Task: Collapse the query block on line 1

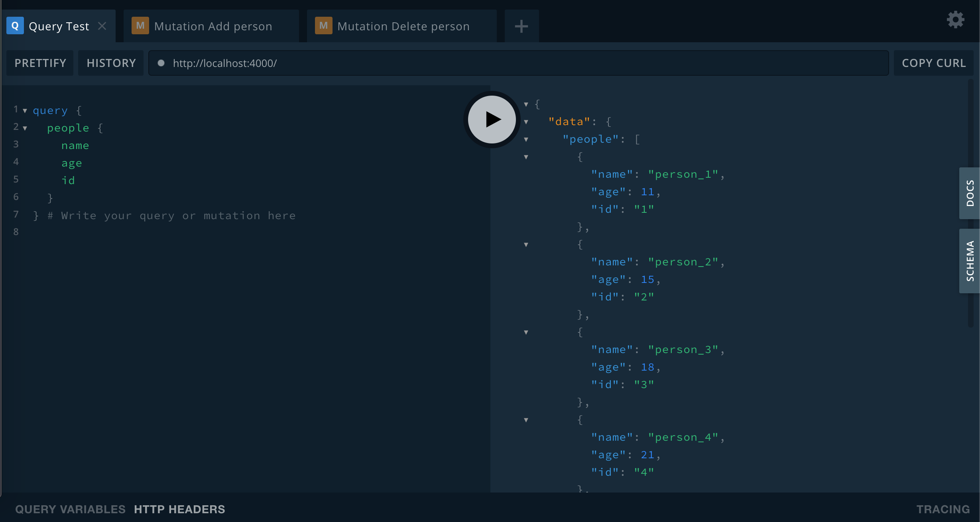Action: [25, 111]
